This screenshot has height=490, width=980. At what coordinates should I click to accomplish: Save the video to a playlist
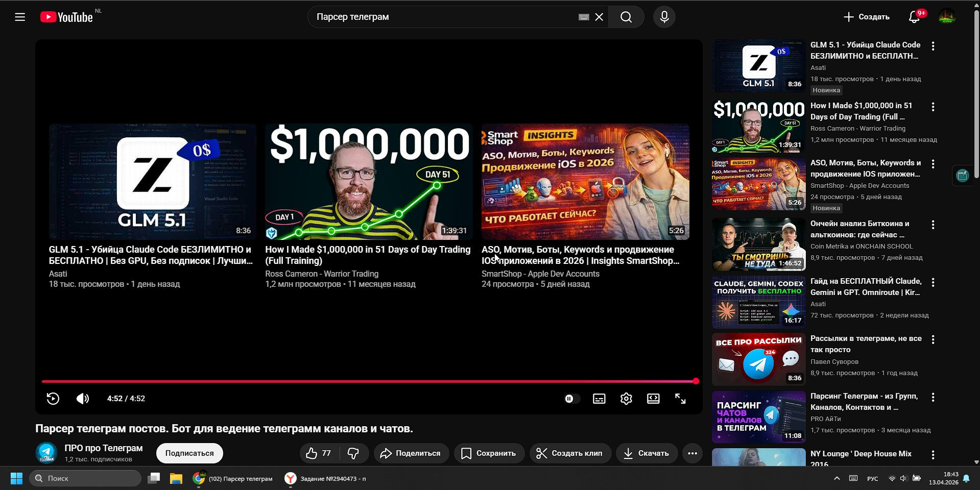point(489,453)
